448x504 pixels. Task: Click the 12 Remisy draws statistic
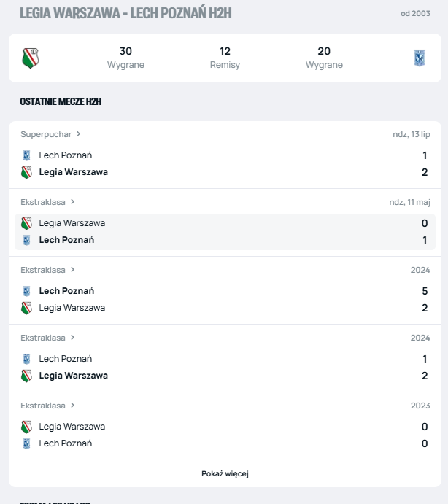pos(225,58)
